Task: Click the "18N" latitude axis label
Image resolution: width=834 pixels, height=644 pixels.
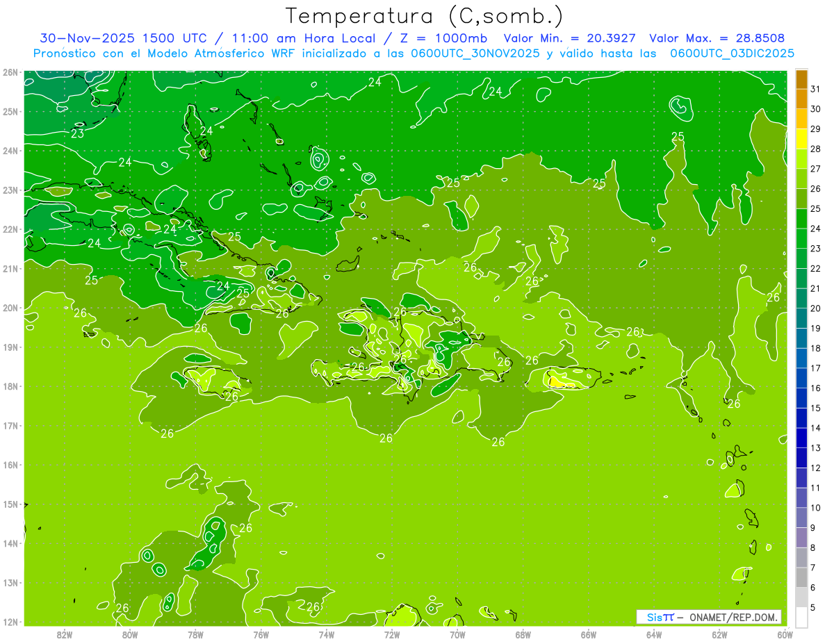Action: 10,386
